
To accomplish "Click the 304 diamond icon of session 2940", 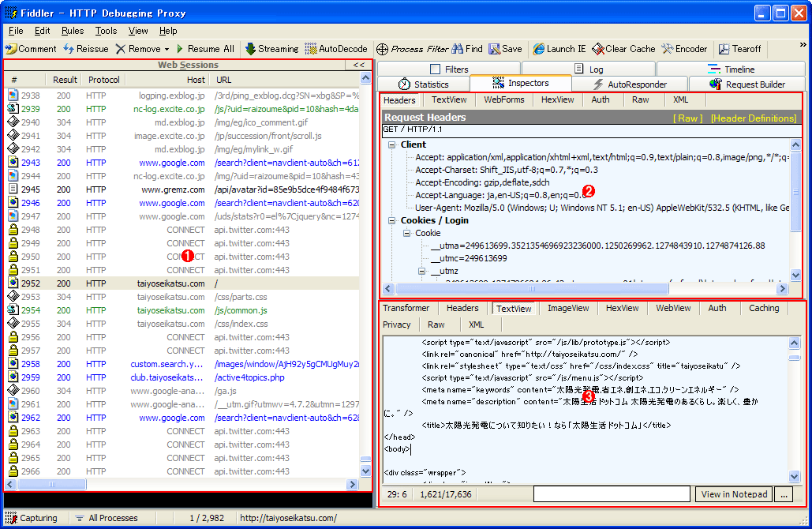I will (x=13, y=122).
